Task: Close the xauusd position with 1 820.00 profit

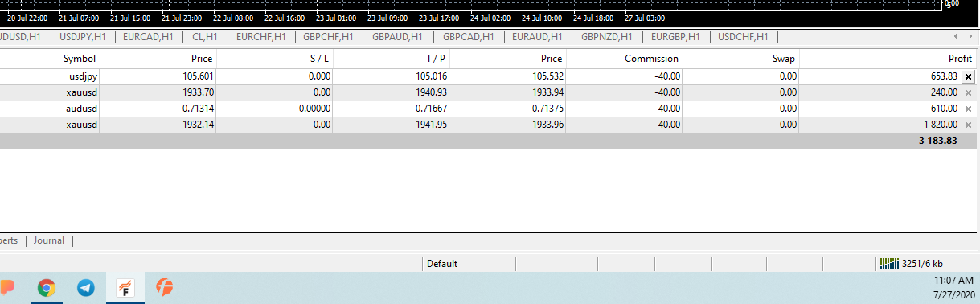Action: (x=968, y=125)
